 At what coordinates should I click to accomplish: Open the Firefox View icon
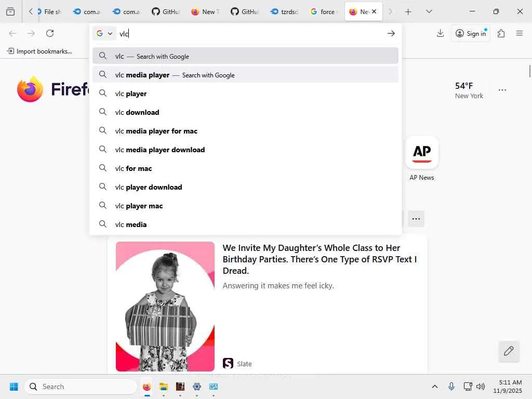(10, 11)
